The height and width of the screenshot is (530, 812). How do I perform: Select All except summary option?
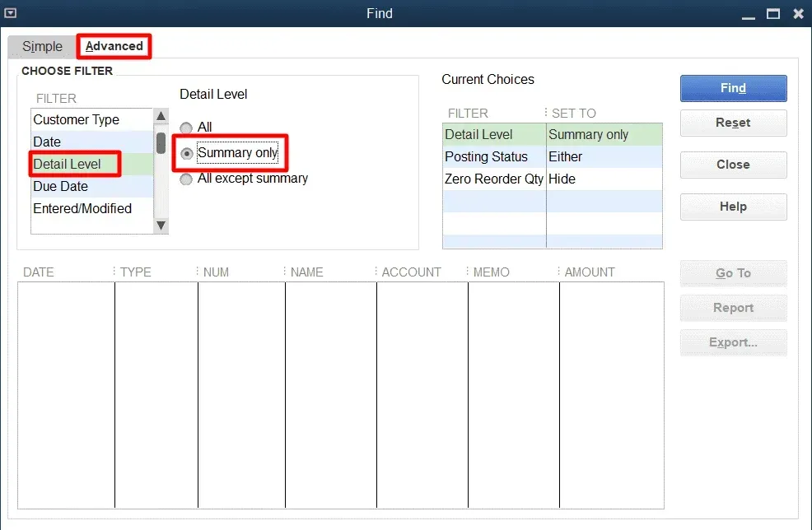187,179
